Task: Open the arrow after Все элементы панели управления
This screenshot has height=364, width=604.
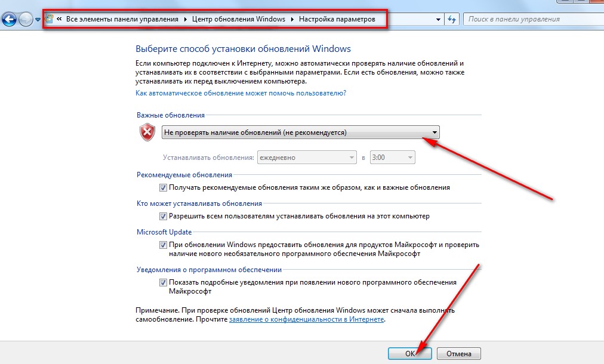Action: (x=185, y=19)
